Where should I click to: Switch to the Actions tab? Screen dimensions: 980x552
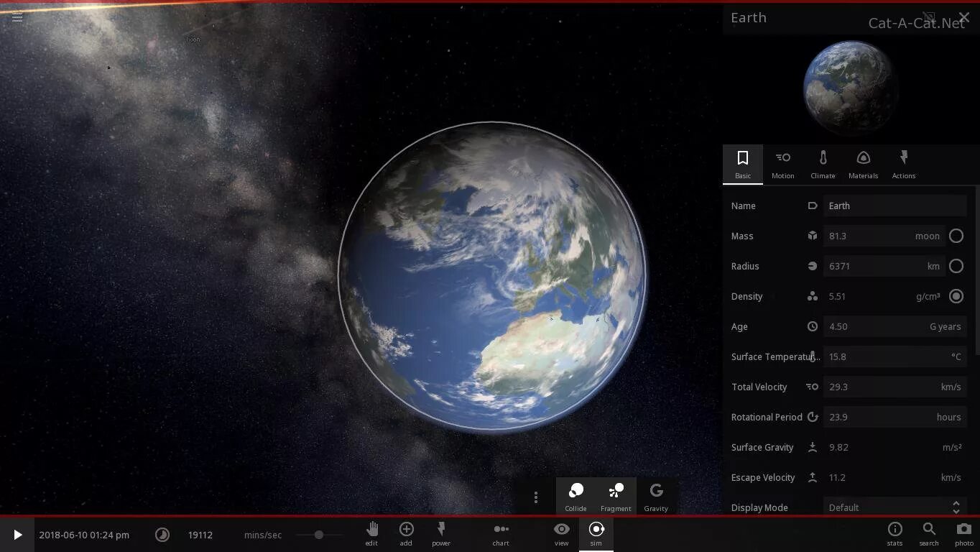[904, 165]
